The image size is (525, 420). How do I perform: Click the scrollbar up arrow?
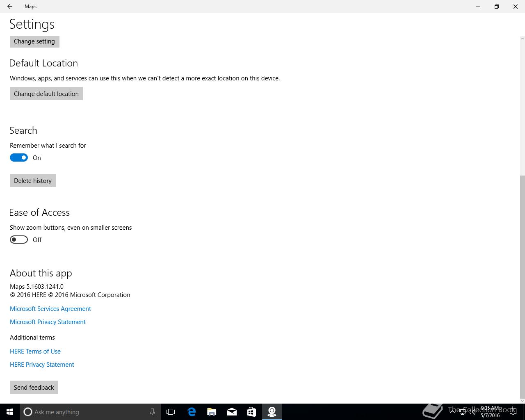click(x=522, y=39)
